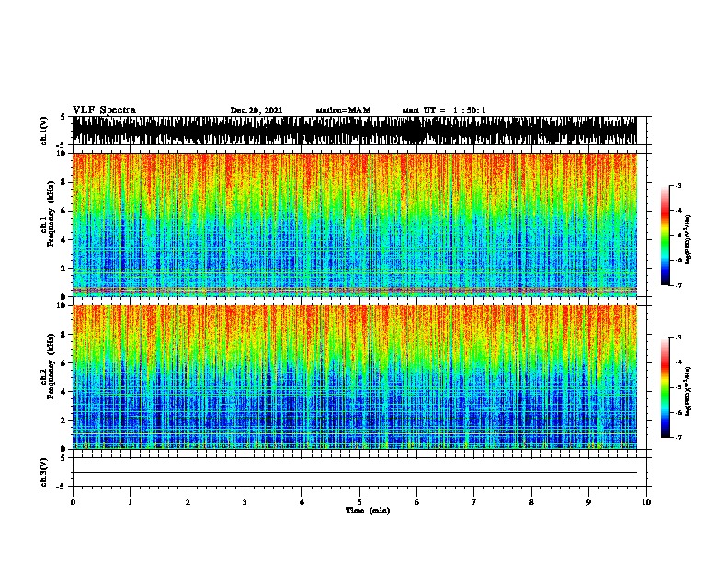Image resolution: width=728 pixels, height=563 pixels.
Task: Click time axis tick label '5'
Action: [359, 502]
